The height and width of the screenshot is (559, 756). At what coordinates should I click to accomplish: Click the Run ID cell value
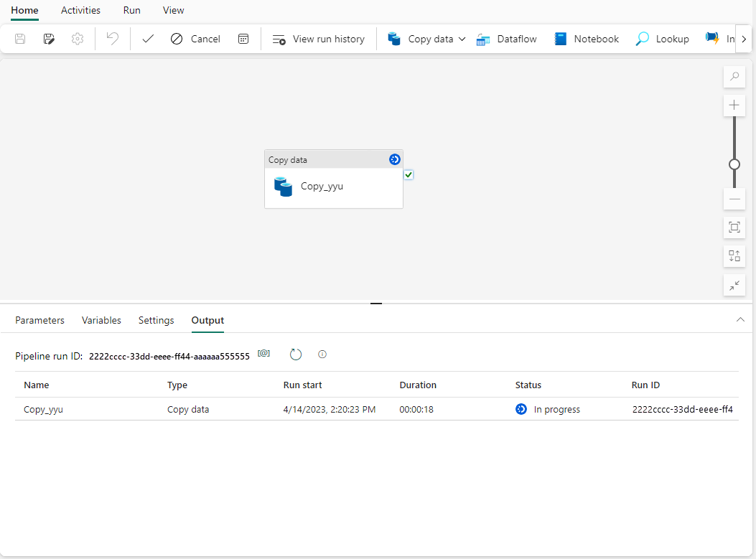coord(683,410)
